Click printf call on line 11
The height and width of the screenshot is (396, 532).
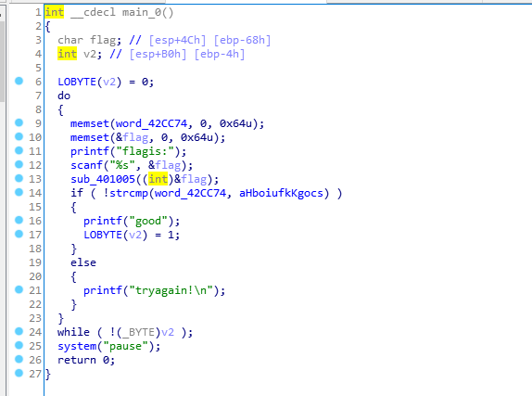tap(90, 151)
